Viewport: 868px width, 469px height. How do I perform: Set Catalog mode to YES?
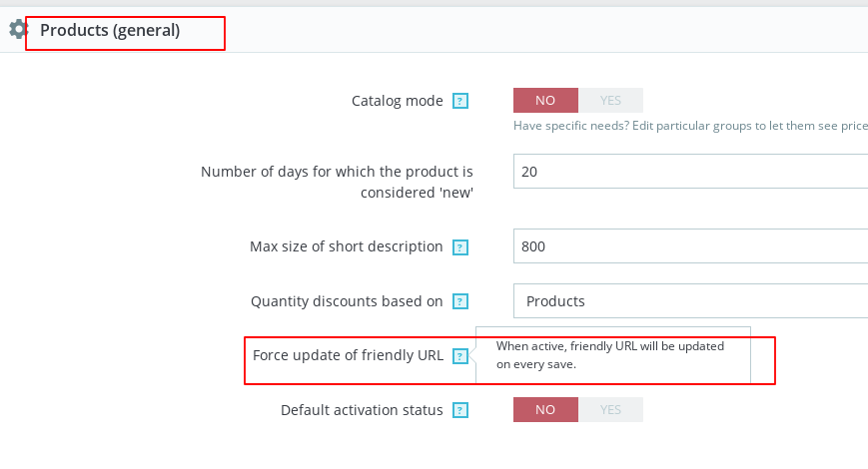coord(610,100)
